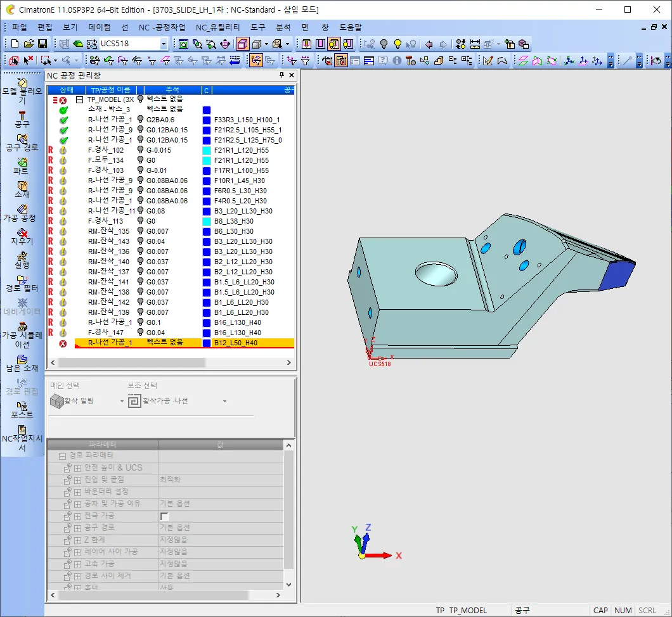Open the 남은 소재 sidebar tool
Viewport: 672px width, 617px height.
(22, 363)
